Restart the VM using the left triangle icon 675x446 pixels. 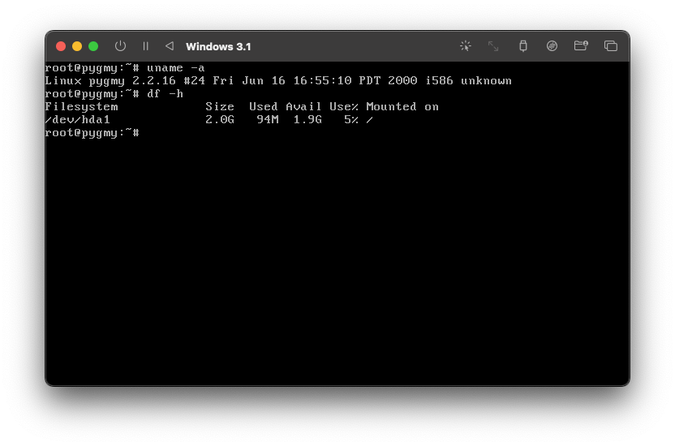[x=169, y=46]
